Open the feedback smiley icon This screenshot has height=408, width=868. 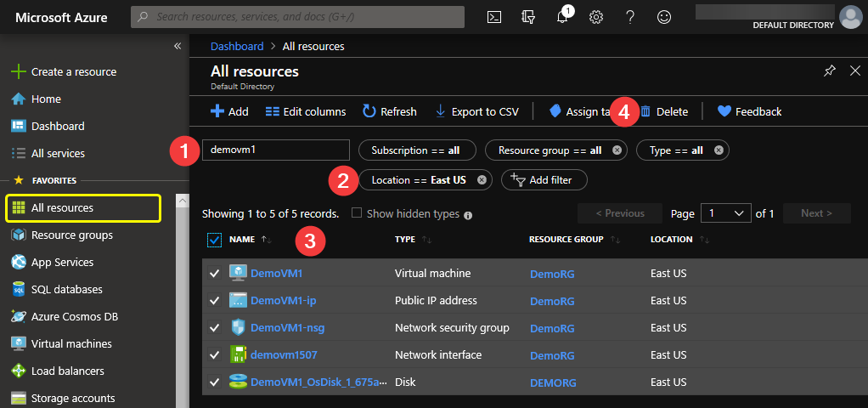[x=663, y=17]
